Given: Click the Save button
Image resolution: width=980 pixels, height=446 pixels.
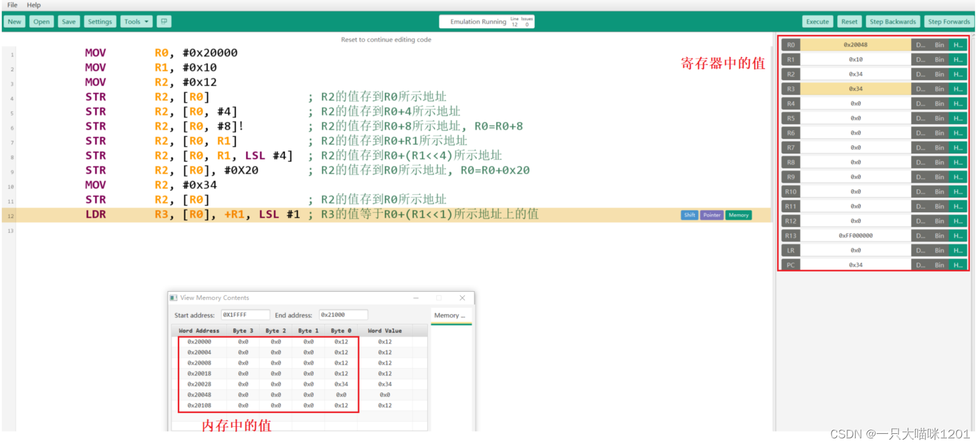Looking at the screenshot, I should pyautogui.click(x=69, y=22).
